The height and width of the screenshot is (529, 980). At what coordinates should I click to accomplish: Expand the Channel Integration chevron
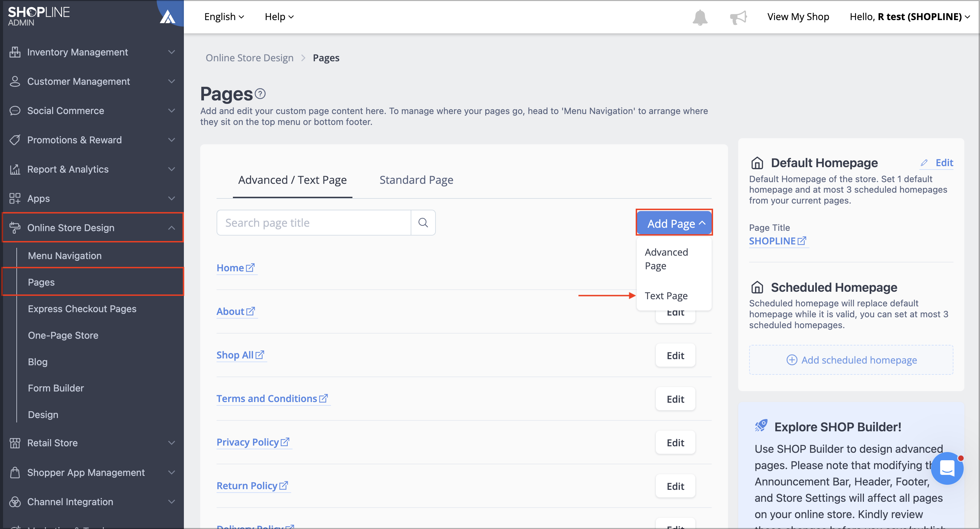[x=172, y=502]
